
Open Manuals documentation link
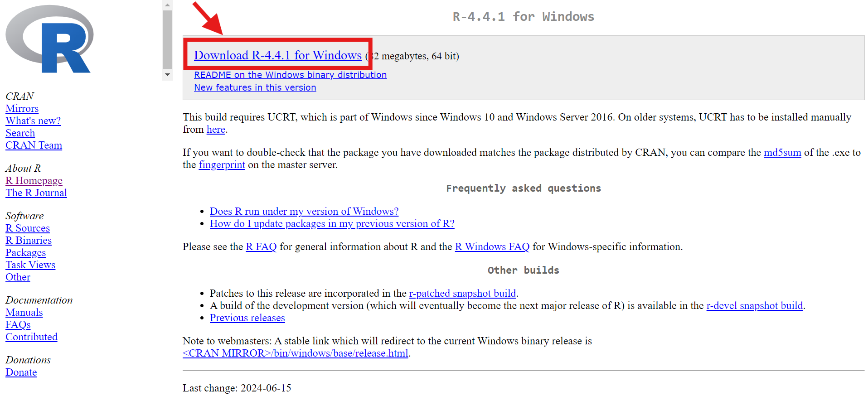(24, 313)
